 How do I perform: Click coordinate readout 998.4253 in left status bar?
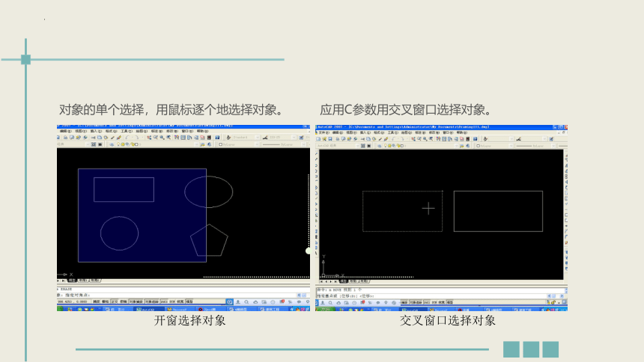point(73,301)
